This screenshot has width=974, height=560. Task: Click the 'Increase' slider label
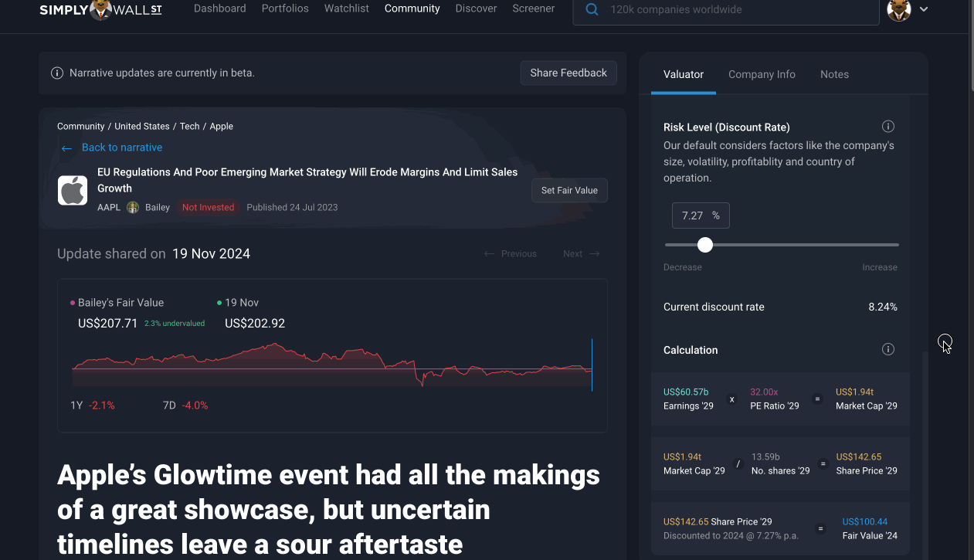point(880,267)
